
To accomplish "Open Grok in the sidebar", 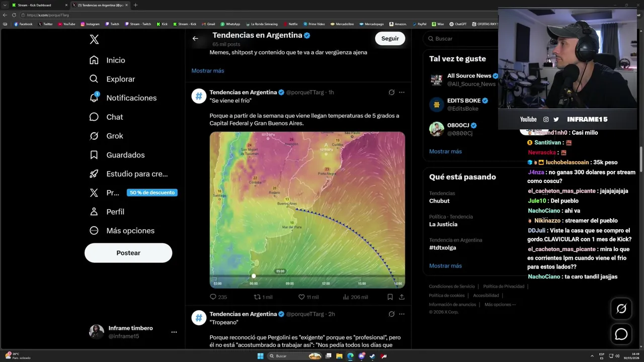I will [106, 136].
